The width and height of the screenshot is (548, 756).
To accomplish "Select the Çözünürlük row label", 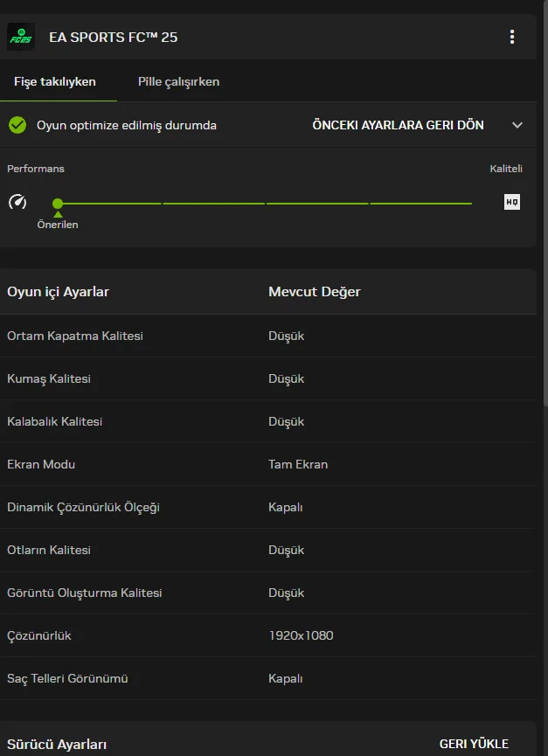I will [39, 636].
